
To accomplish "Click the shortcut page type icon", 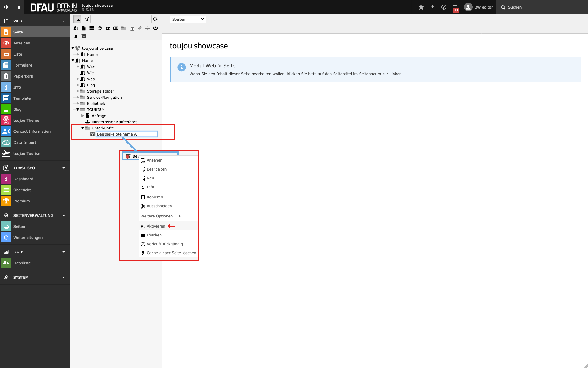I will [132, 28].
